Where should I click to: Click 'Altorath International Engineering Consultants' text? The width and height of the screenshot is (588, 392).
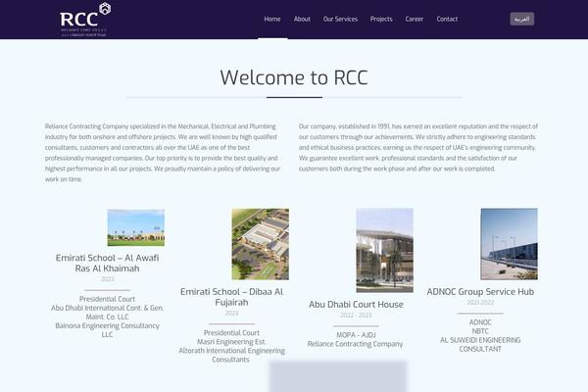pos(231,355)
